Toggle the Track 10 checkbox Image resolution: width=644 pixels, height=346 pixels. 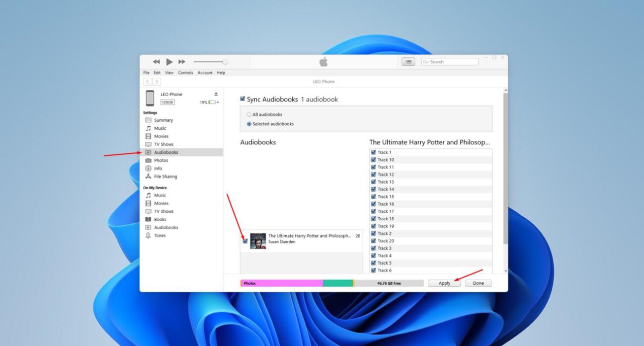click(x=373, y=160)
